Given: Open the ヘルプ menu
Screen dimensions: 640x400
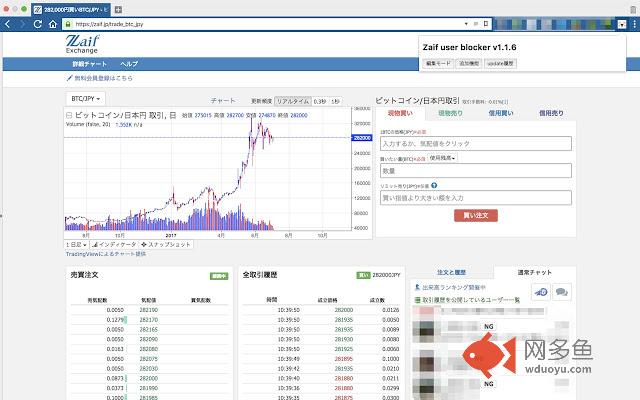Looking at the screenshot, I should [x=129, y=64].
